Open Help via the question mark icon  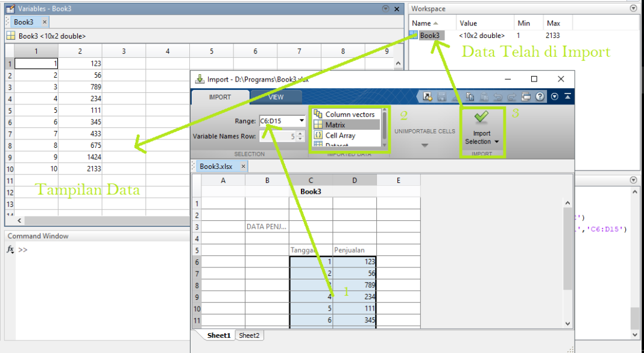(540, 97)
